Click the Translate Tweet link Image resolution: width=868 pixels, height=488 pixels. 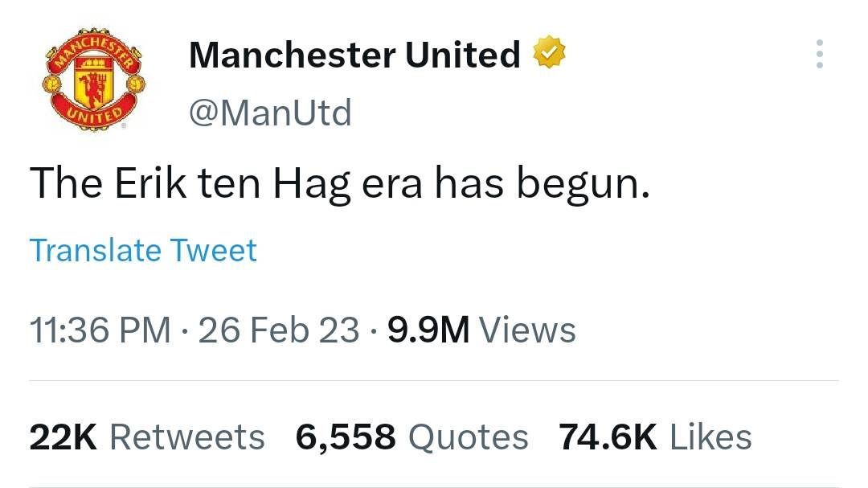143,250
